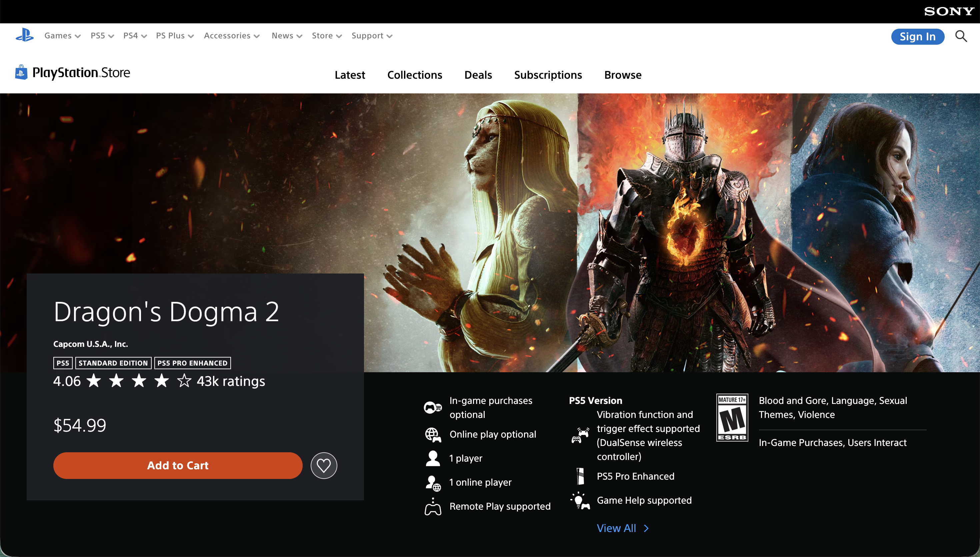Click the Remote Play controller icon

click(x=433, y=507)
